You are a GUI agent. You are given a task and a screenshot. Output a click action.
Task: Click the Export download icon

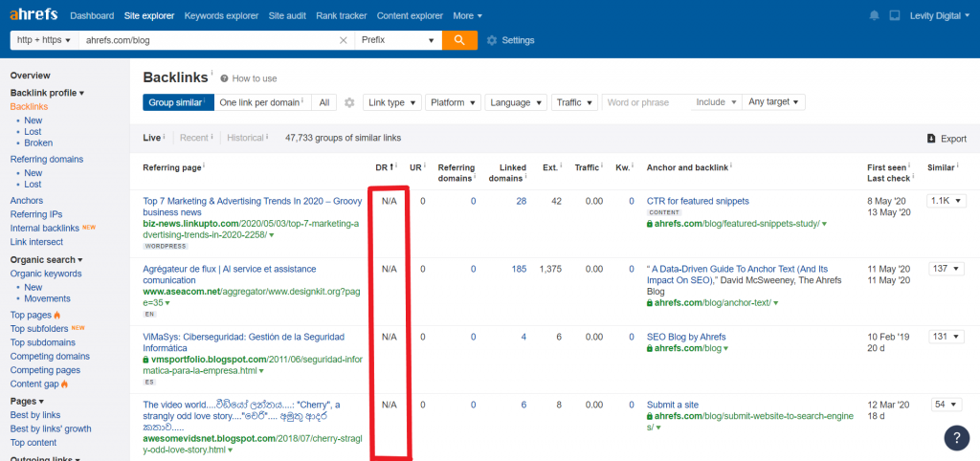tap(931, 139)
